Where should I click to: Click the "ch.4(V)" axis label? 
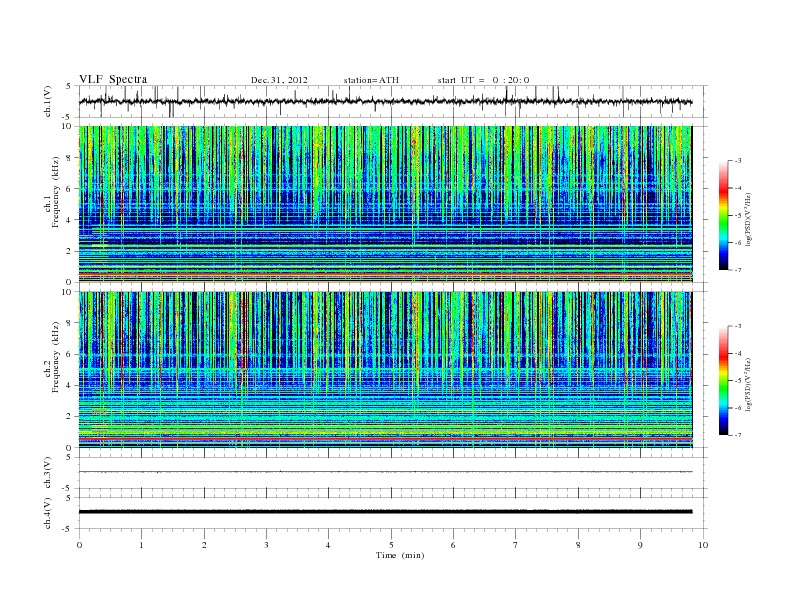click(x=48, y=513)
